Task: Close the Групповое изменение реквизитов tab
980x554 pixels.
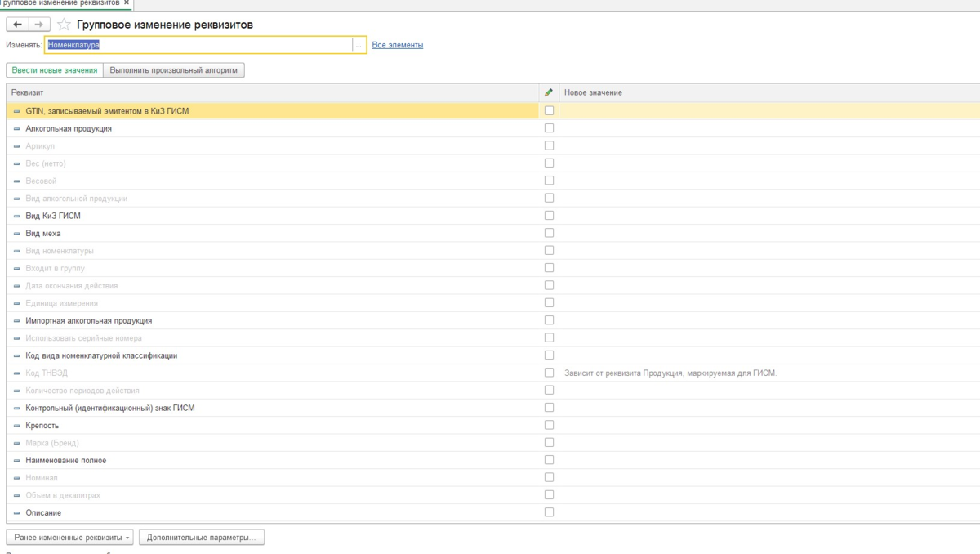Action: click(126, 3)
